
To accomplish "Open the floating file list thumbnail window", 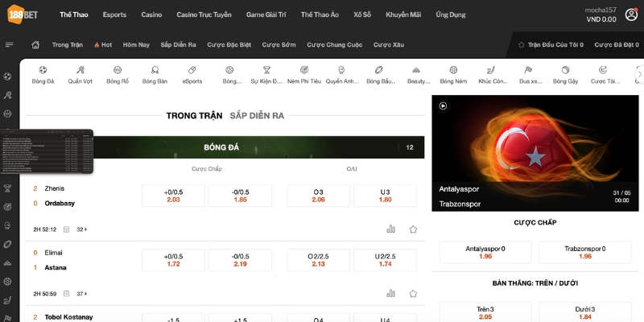I will coord(47,151).
